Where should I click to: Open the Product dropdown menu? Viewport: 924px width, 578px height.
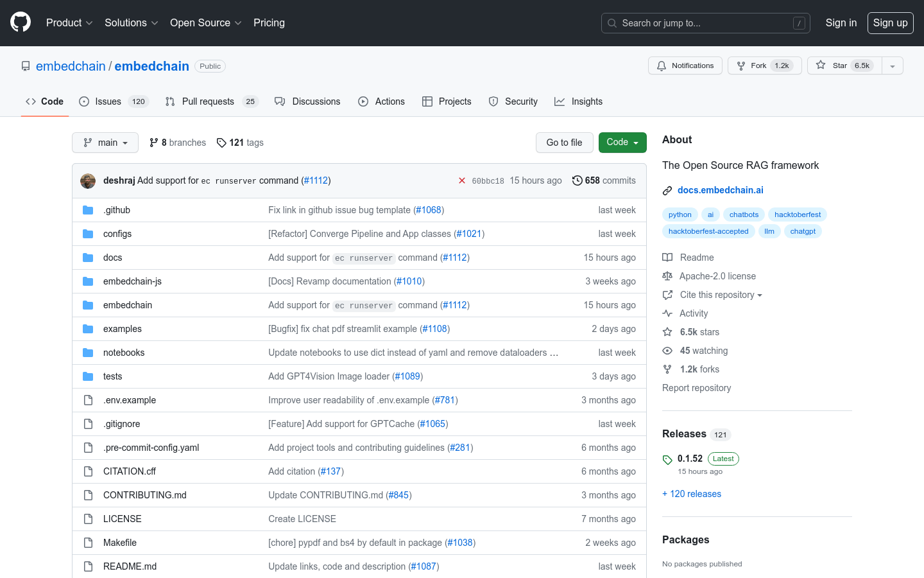pyautogui.click(x=69, y=22)
